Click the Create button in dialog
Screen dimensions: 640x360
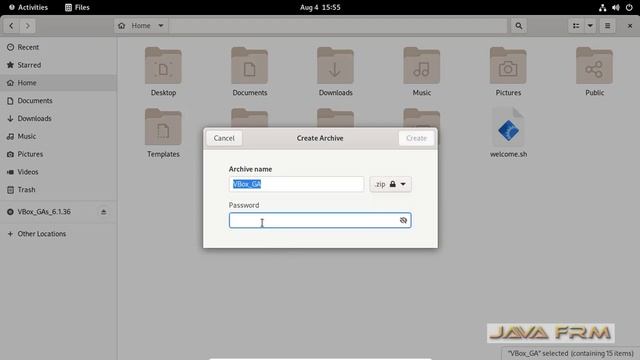point(416,138)
